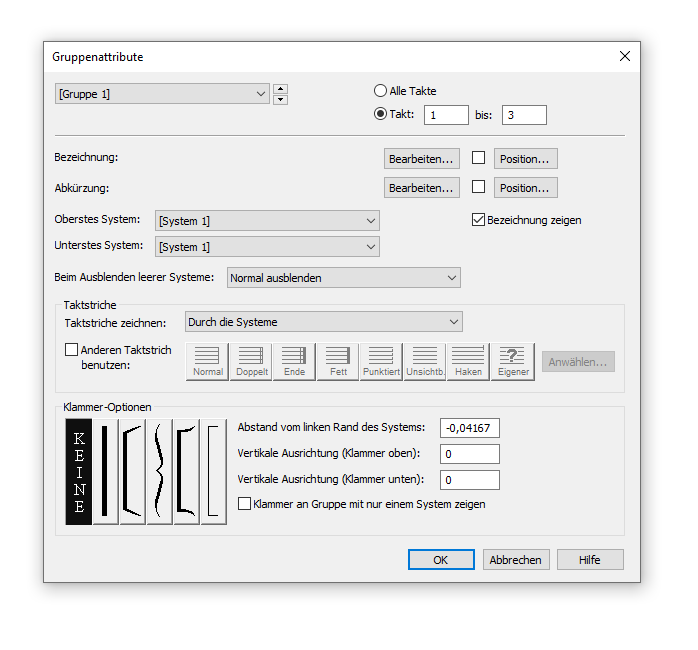The height and width of the screenshot is (650, 698).
Task: Select the Normal barline icon
Action: (x=207, y=362)
